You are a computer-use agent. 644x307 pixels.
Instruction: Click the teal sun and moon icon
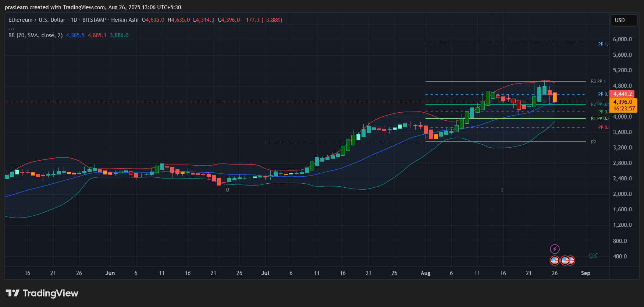pyautogui.click(x=593, y=256)
